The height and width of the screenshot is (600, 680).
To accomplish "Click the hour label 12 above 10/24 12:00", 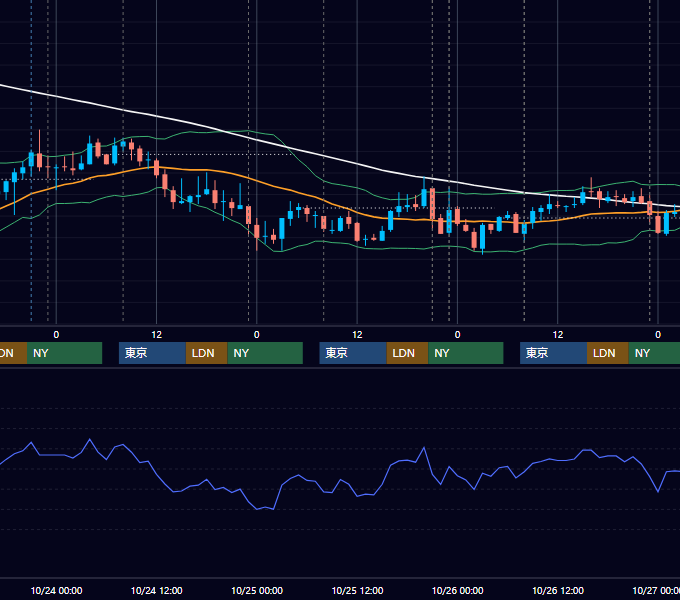I will [x=157, y=335].
